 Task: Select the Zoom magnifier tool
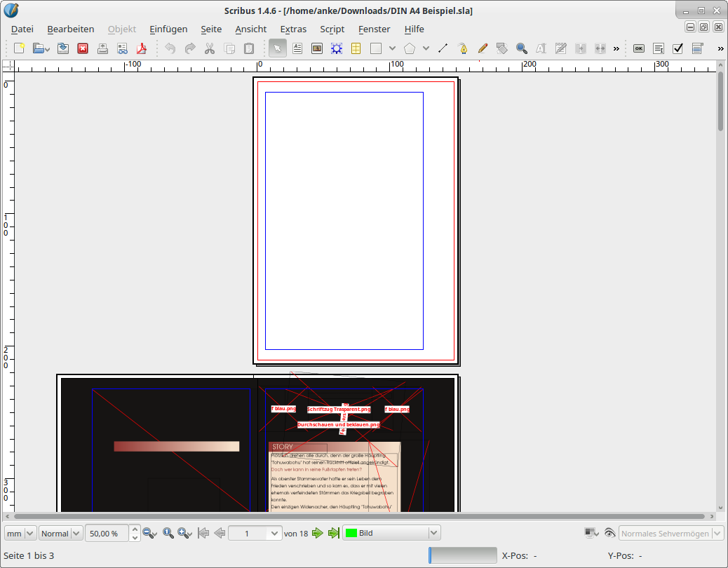coord(522,48)
